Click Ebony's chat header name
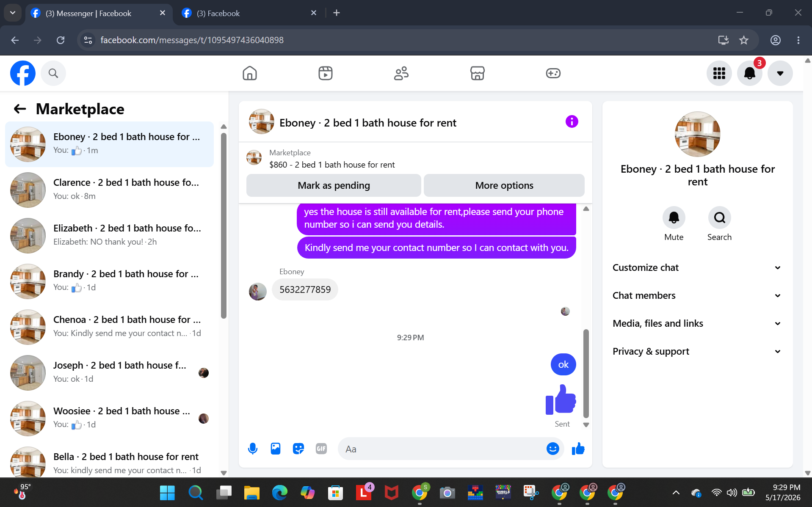This screenshot has width=812, height=507. coord(367,123)
